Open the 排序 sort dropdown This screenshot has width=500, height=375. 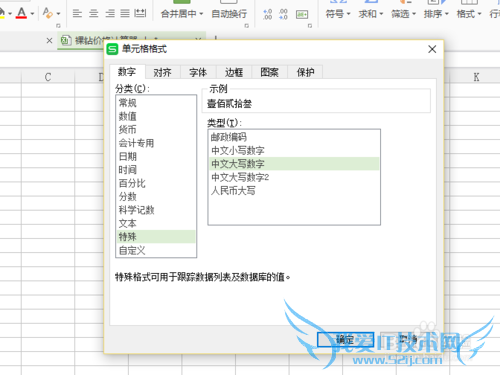pyautogui.click(x=436, y=14)
